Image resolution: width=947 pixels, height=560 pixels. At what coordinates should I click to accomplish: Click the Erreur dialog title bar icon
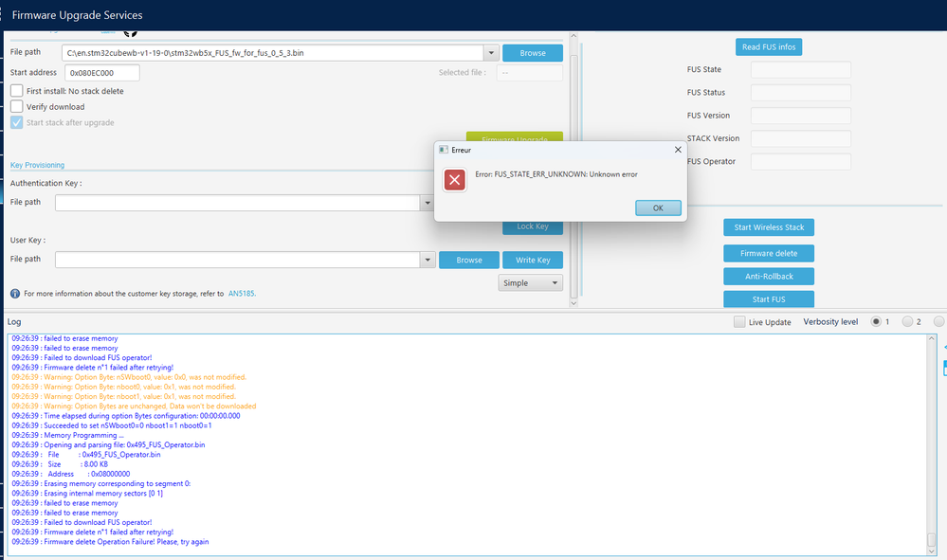(x=444, y=150)
